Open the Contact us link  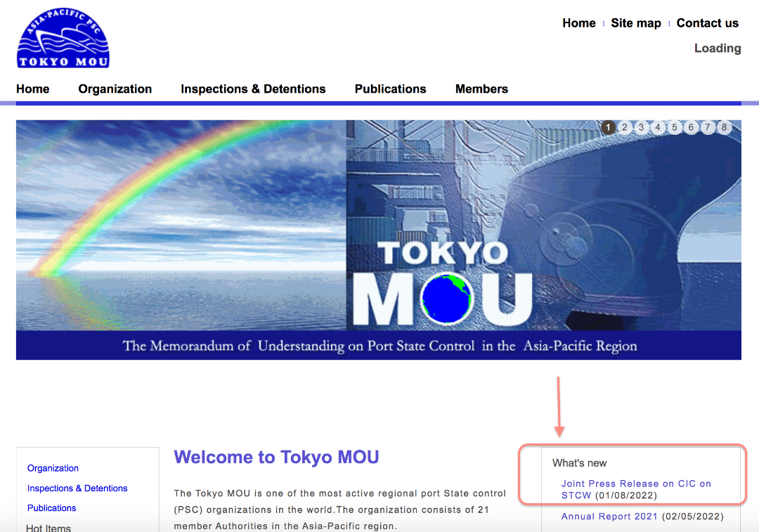pos(707,23)
